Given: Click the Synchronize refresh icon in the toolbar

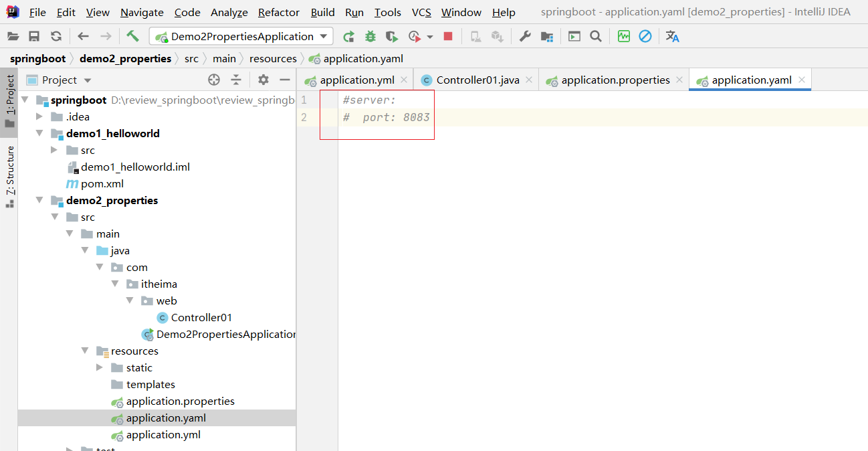Looking at the screenshot, I should point(56,36).
